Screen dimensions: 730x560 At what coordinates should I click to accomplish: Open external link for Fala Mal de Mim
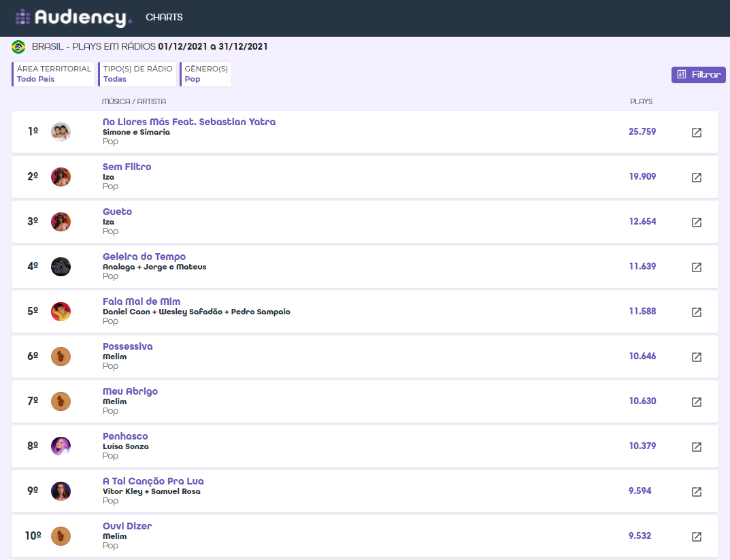click(x=697, y=312)
